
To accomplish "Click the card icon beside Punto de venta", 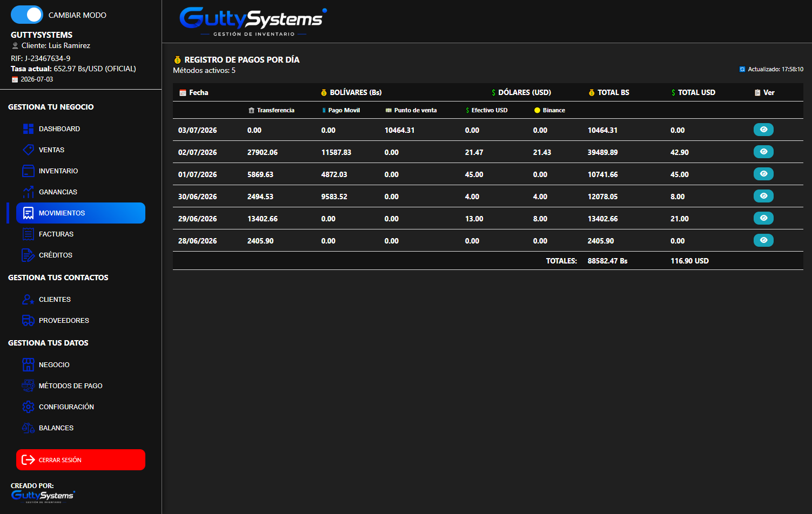I will 388,110.
